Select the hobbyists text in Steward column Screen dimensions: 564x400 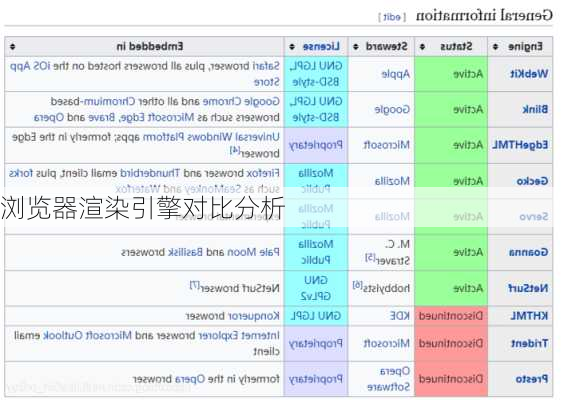click(386, 288)
